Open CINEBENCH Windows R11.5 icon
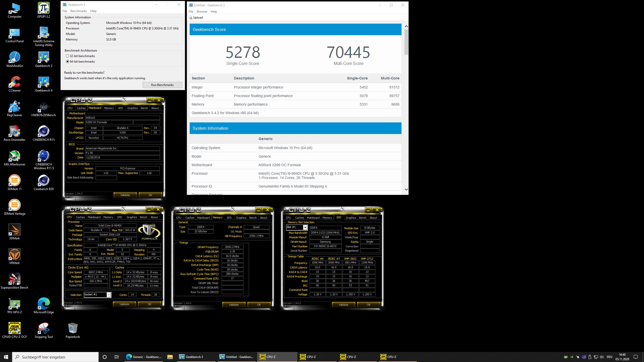Viewport: 644px width, 362px height. pyautogui.click(x=44, y=160)
